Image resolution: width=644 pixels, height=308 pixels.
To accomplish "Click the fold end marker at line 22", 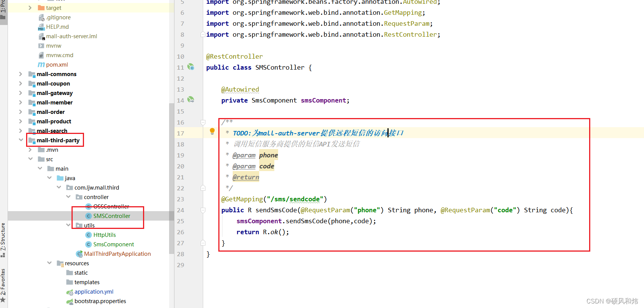I will point(203,188).
